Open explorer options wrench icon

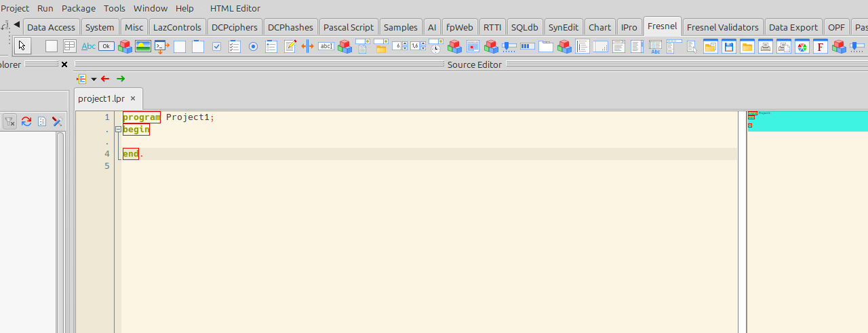[x=58, y=121]
